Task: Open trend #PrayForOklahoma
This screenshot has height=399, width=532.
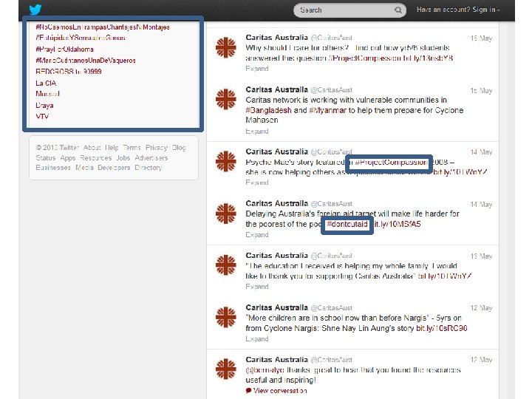Action: [64, 50]
